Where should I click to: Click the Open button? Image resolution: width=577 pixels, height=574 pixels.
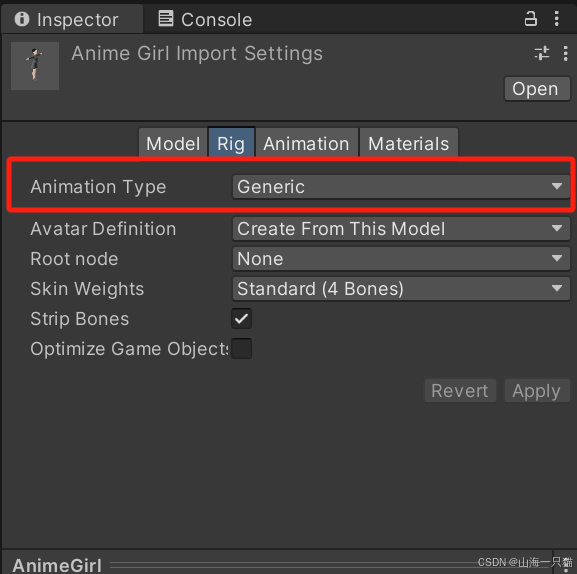click(537, 89)
